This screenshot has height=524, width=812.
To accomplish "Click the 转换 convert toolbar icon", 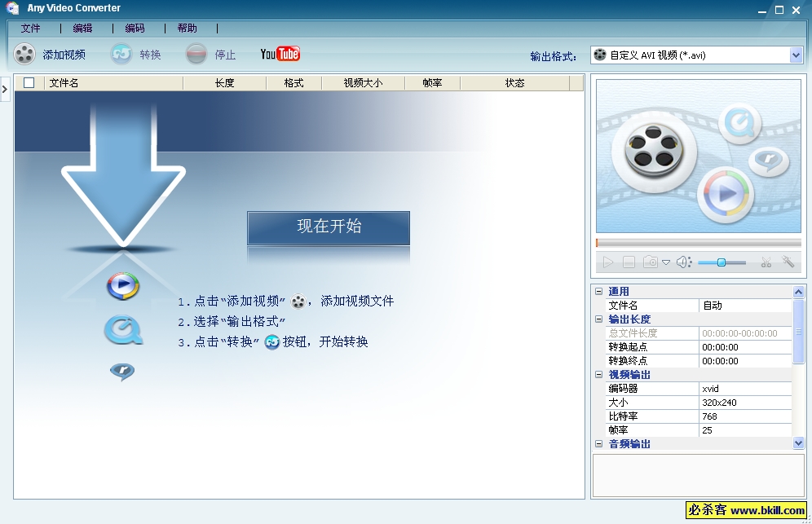I will click(121, 55).
